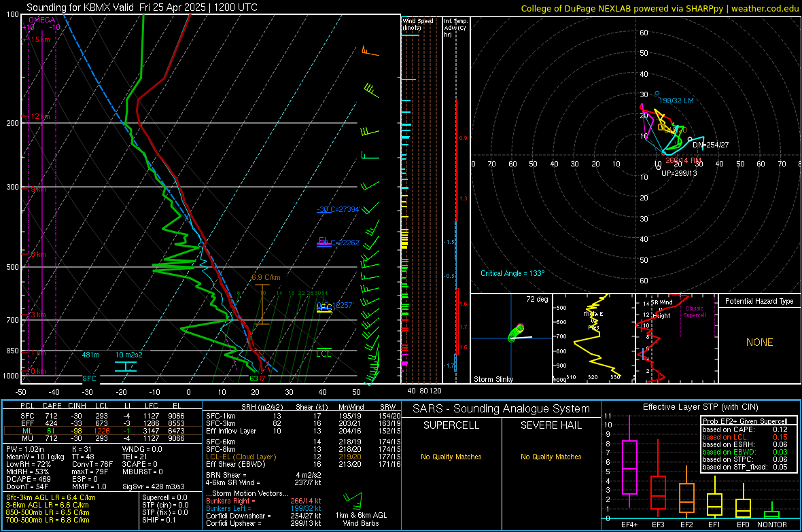Click the 'SHIP = 0.1' value
This screenshot has height=532, width=802.
(158, 520)
